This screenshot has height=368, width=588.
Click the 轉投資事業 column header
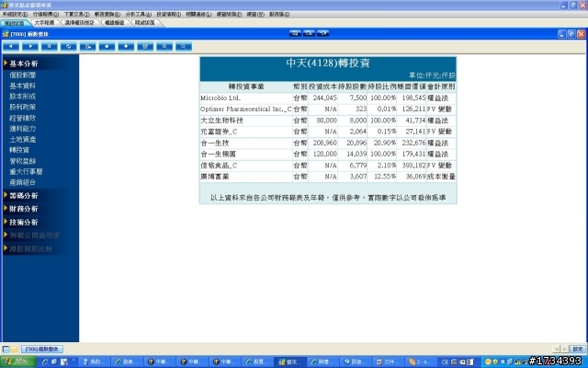pyautogui.click(x=246, y=86)
